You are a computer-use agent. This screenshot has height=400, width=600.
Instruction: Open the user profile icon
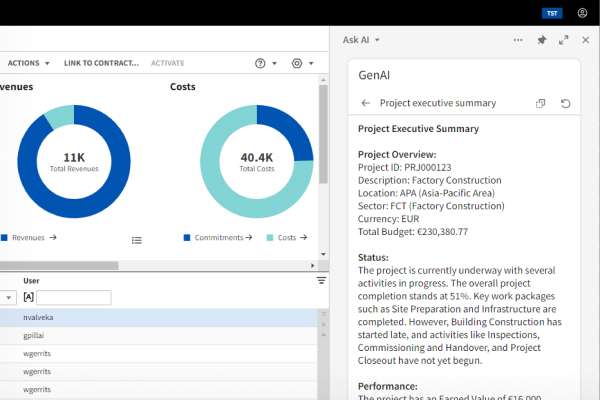[x=583, y=13]
